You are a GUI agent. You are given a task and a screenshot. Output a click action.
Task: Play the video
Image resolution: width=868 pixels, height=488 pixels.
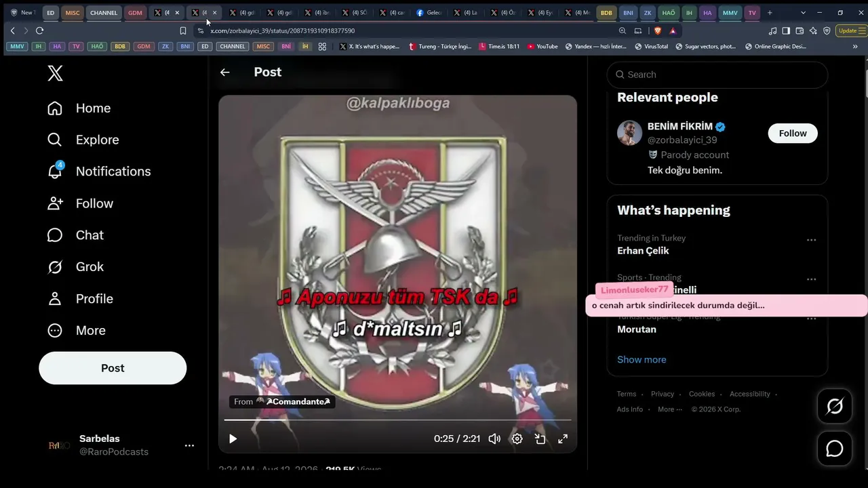[x=233, y=439]
